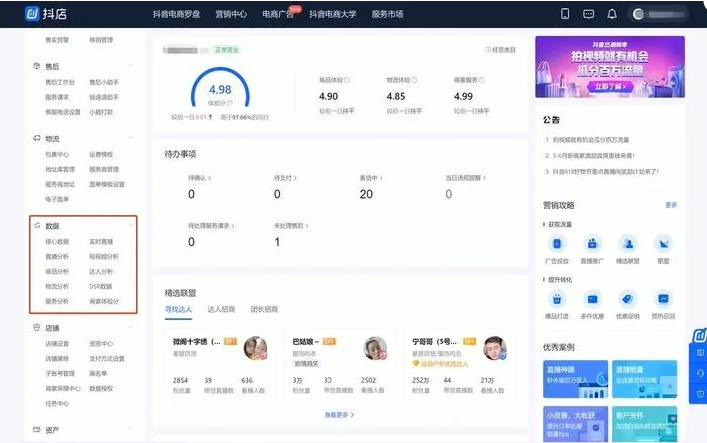Viewport: 707px width, 443px height.
Task: Open the 爆品打造 basket icon
Action: (557, 299)
